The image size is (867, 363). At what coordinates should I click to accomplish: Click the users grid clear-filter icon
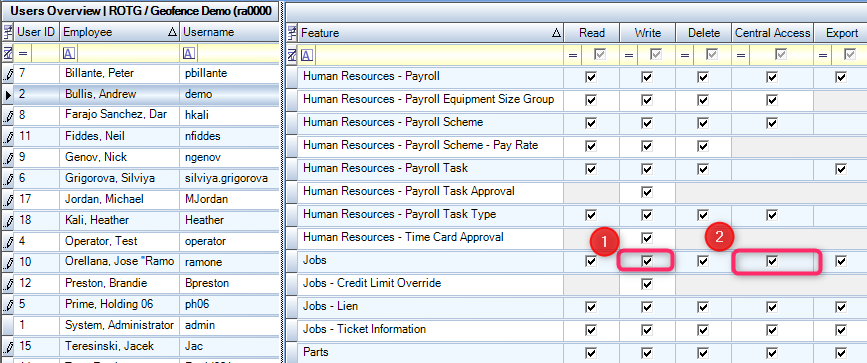coord(7,54)
